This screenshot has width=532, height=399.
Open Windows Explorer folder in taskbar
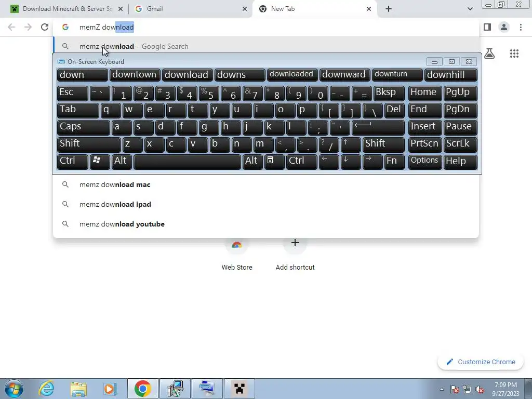[x=78, y=389]
